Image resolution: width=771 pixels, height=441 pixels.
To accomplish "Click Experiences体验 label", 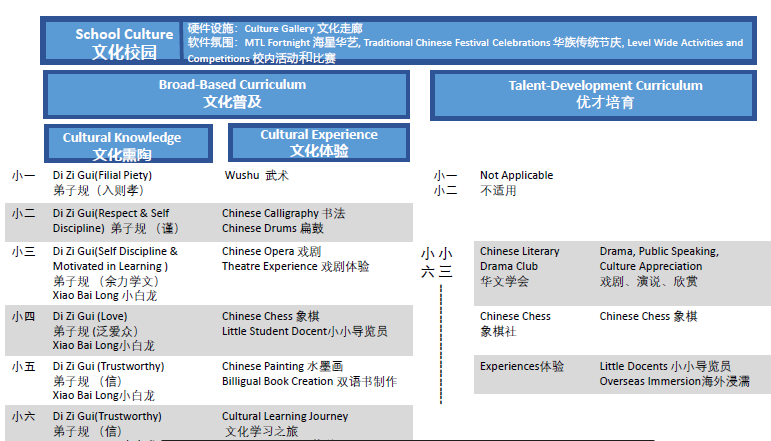I will pyautogui.click(x=522, y=367).
